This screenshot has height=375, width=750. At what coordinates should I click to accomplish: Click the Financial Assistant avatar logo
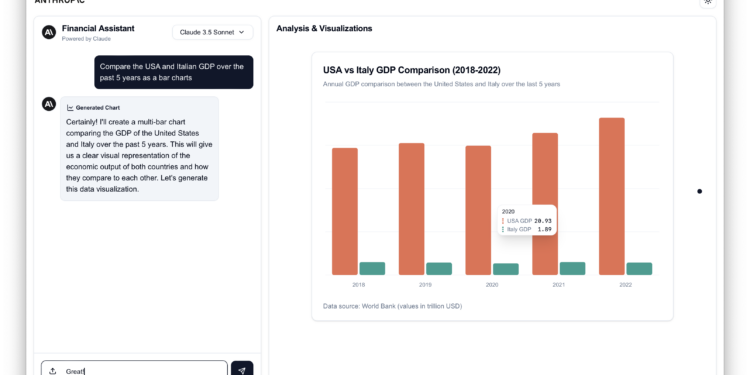point(49,33)
